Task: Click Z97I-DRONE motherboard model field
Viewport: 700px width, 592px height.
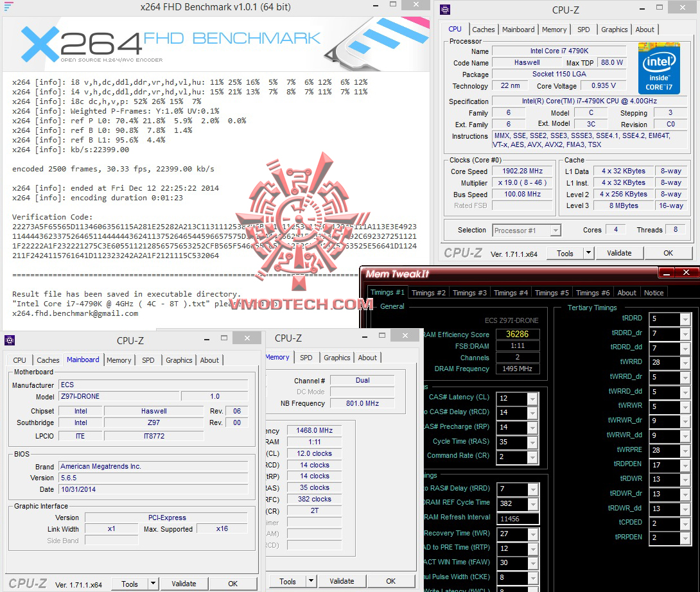Action: (x=119, y=396)
